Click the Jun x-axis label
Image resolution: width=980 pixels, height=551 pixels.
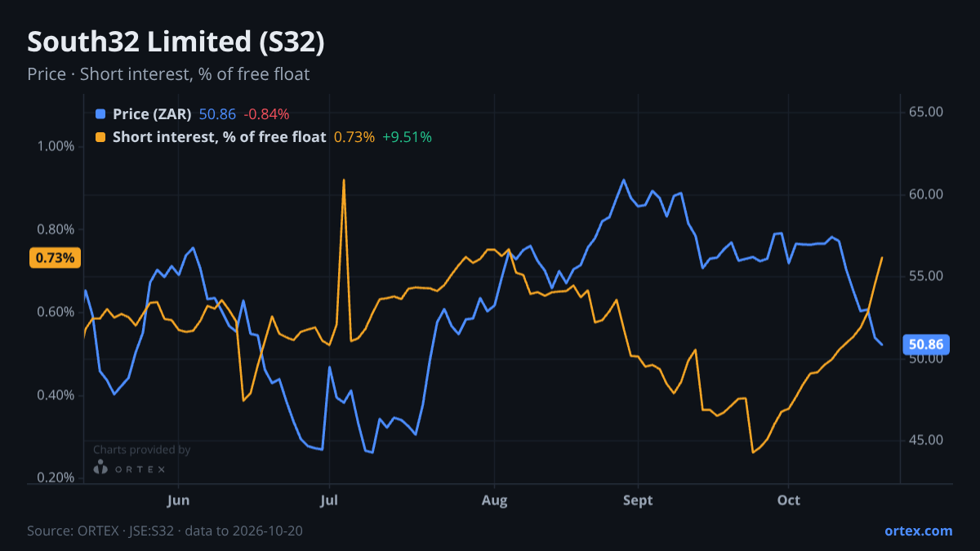178,500
